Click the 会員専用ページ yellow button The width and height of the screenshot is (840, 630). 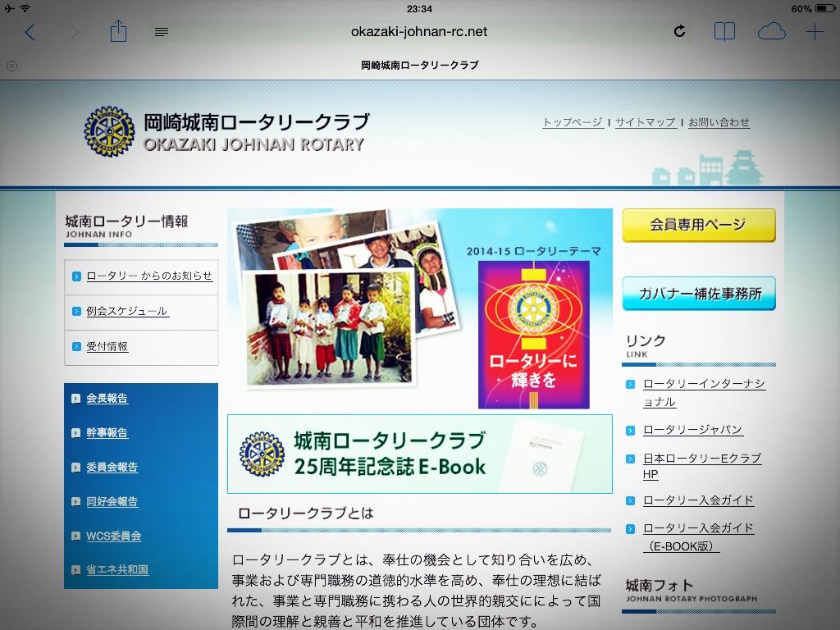pyautogui.click(x=699, y=225)
